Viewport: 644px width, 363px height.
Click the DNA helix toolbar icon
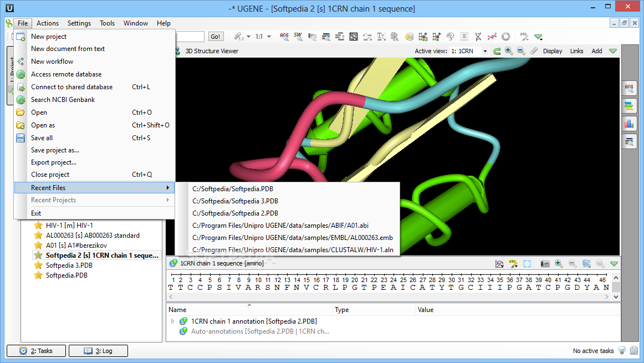pos(478,37)
